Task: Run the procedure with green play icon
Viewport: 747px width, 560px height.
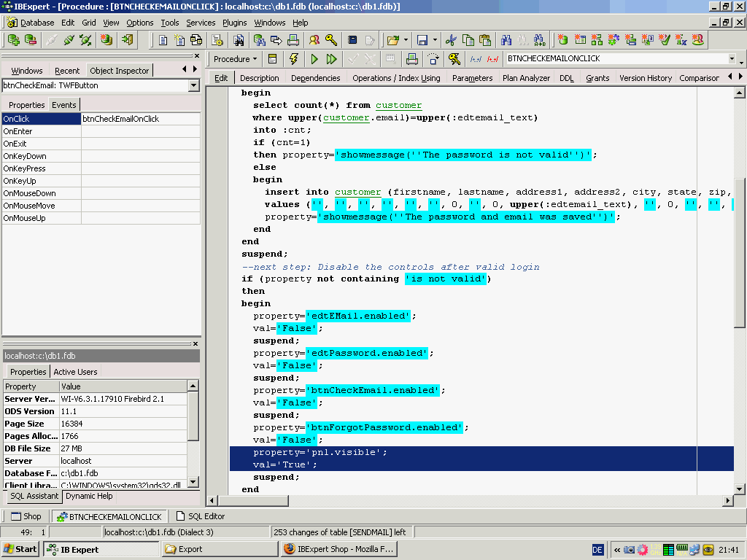Action: [314, 59]
